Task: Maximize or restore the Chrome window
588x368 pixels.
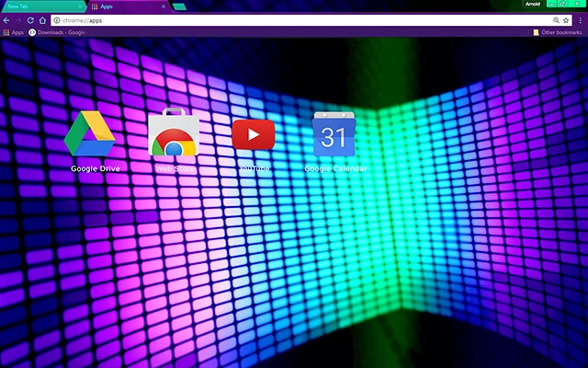Action: tap(562, 4)
